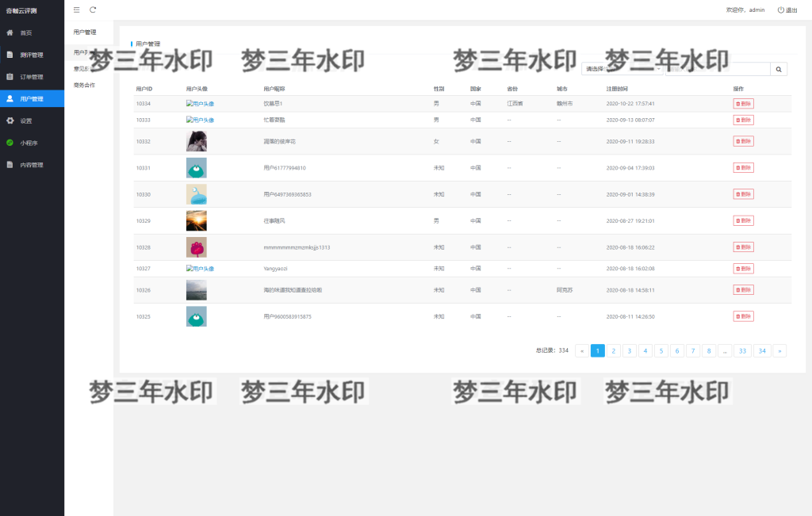Delete user 10330 with the 删除 button
812x516 pixels.
743,194
